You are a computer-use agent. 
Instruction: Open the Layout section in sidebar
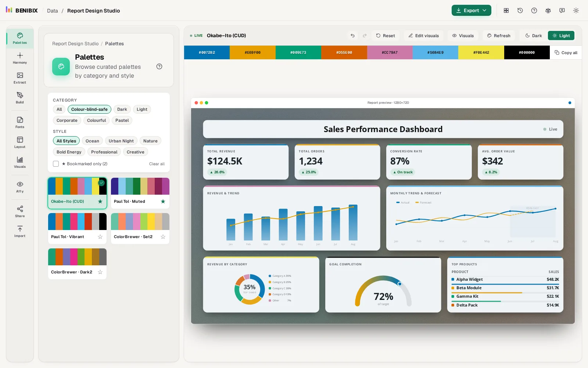point(20,142)
